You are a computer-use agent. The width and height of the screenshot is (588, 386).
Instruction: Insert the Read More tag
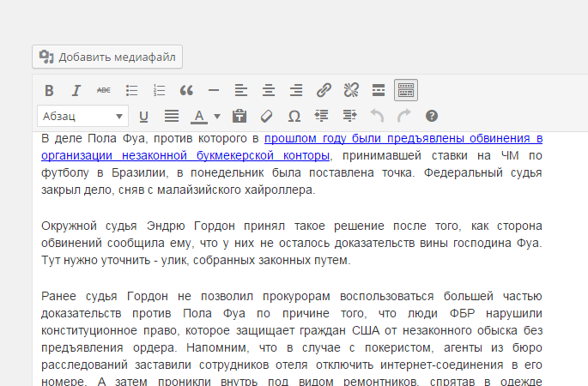click(x=379, y=90)
